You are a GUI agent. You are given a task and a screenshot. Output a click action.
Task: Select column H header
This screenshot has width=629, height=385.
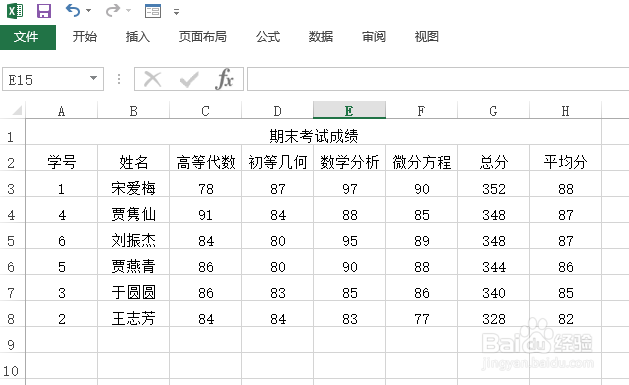(x=565, y=111)
